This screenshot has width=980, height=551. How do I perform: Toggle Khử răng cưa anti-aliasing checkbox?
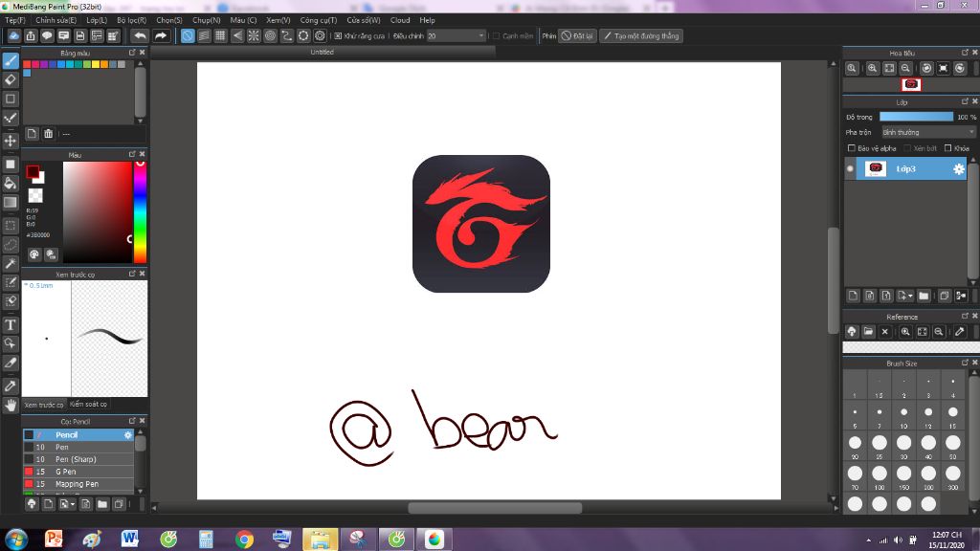[338, 36]
